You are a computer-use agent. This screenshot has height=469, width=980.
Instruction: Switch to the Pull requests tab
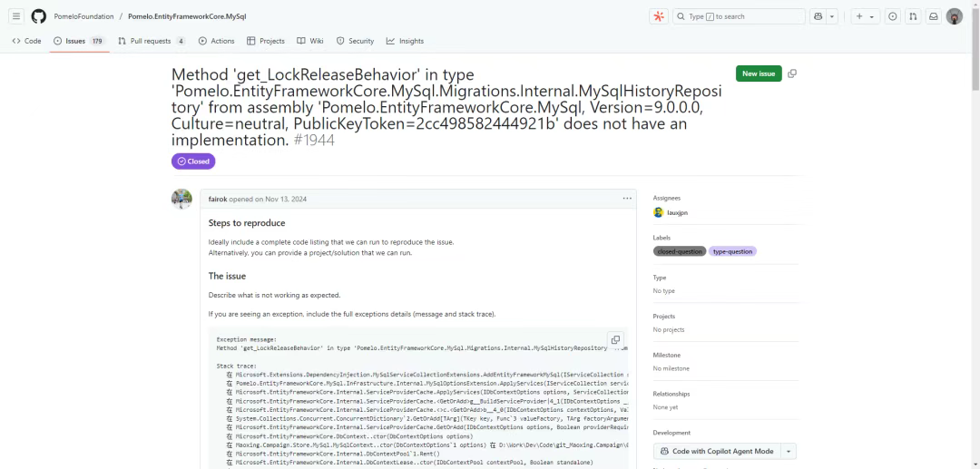click(x=152, y=41)
